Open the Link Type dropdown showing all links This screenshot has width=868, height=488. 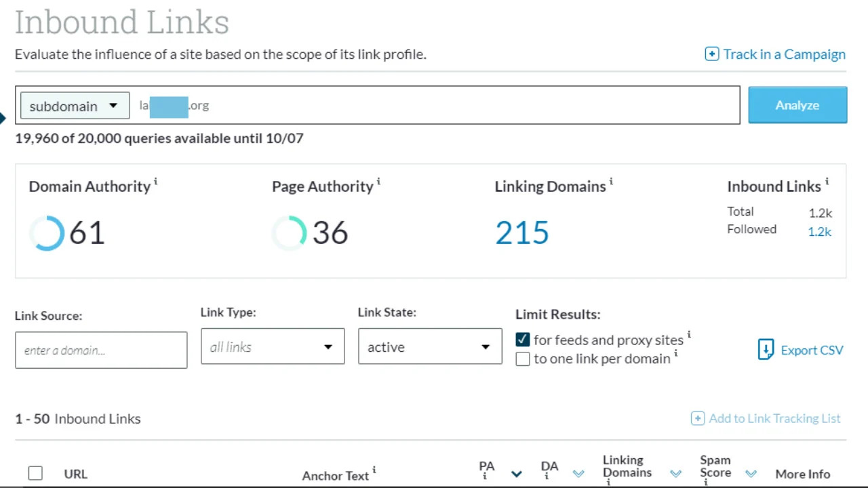click(272, 346)
